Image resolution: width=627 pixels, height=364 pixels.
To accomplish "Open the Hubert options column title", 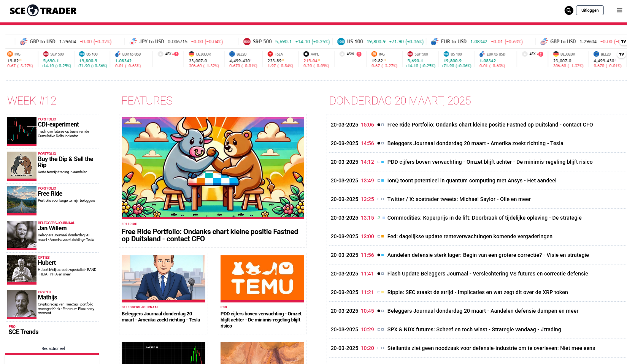I will (x=47, y=263).
